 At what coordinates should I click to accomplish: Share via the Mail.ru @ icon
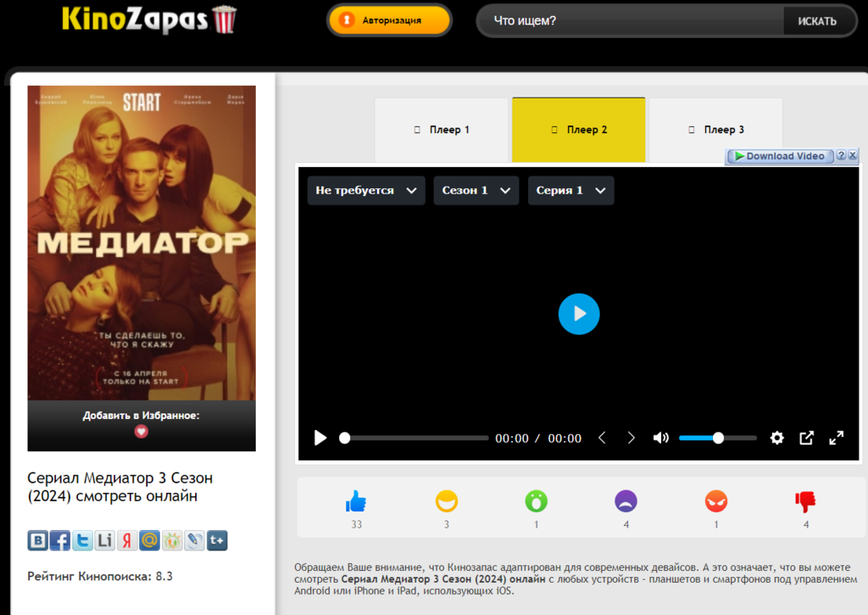pos(149,540)
